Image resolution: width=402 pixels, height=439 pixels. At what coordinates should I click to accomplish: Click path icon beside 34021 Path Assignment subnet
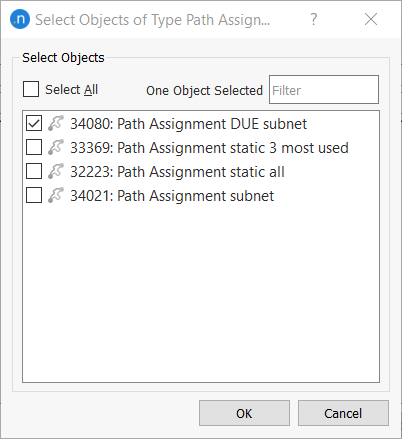coord(56,195)
